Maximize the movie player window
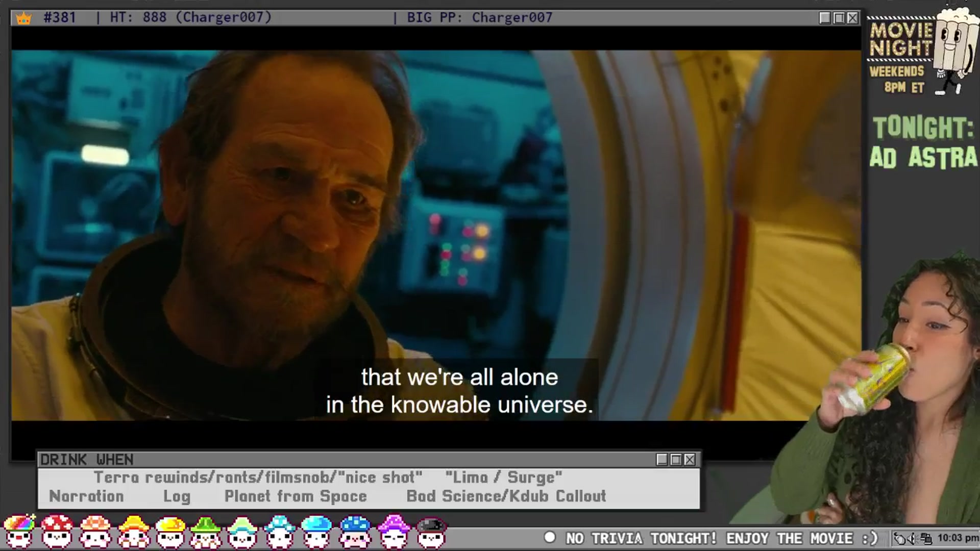The image size is (980, 551). coord(839,18)
